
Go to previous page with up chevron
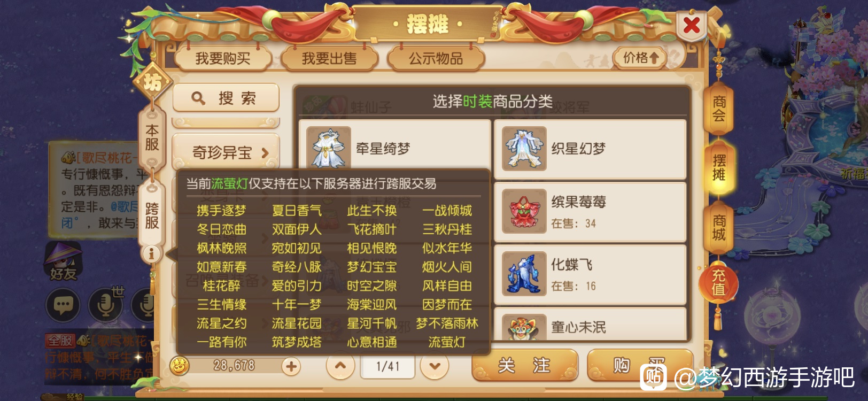[340, 367]
